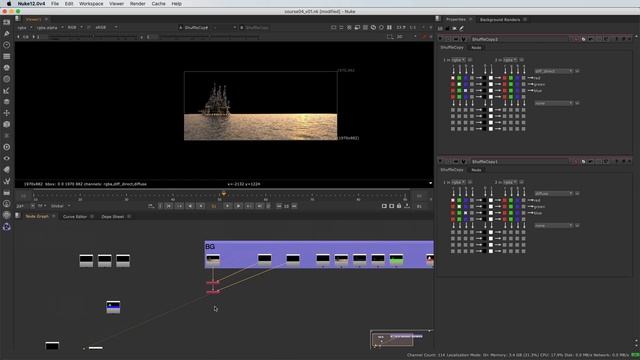Toggle ShuffleCopy2 input 1 green-to-green checkbox
The width and height of the screenshot is (640, 360).
(x=459, y=84)
